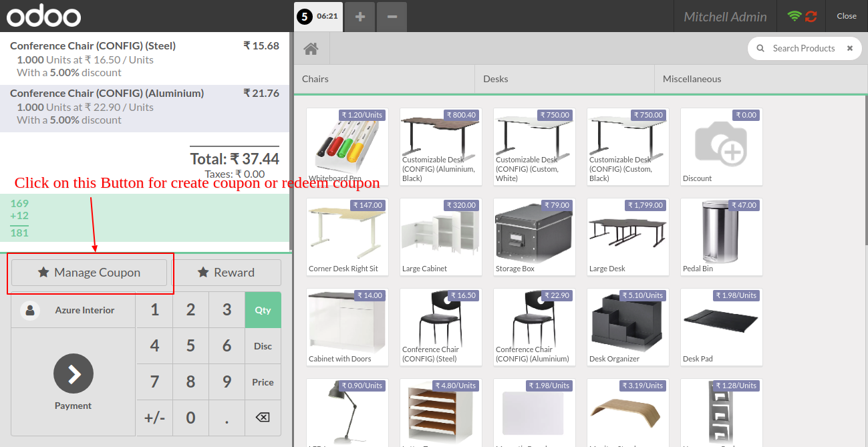Viewport: 868px width, 447px height.
Task: Clear the product search with the x icon
Action: 850,48
